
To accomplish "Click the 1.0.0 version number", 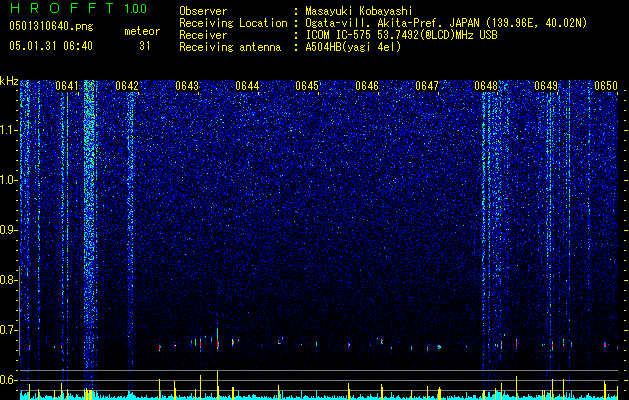I will (135, 9).
